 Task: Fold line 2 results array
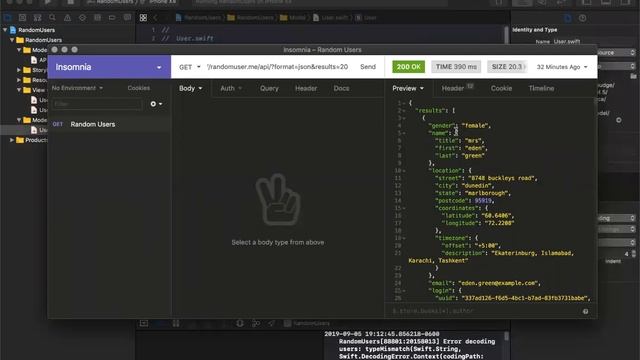coord(404,111)
